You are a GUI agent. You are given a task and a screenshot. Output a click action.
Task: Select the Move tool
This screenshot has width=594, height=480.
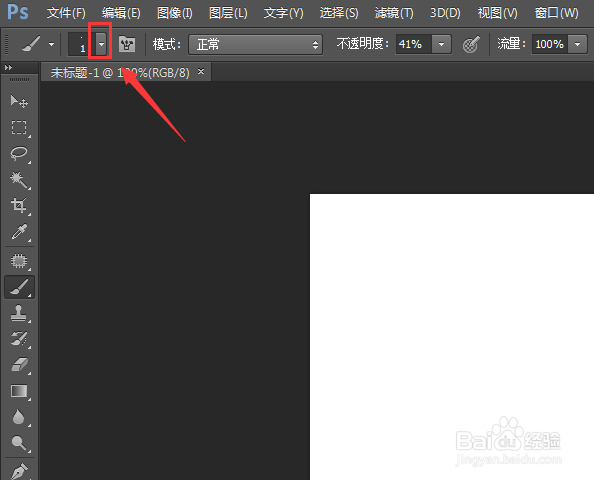pyautogui.click(x=19, y=101)
